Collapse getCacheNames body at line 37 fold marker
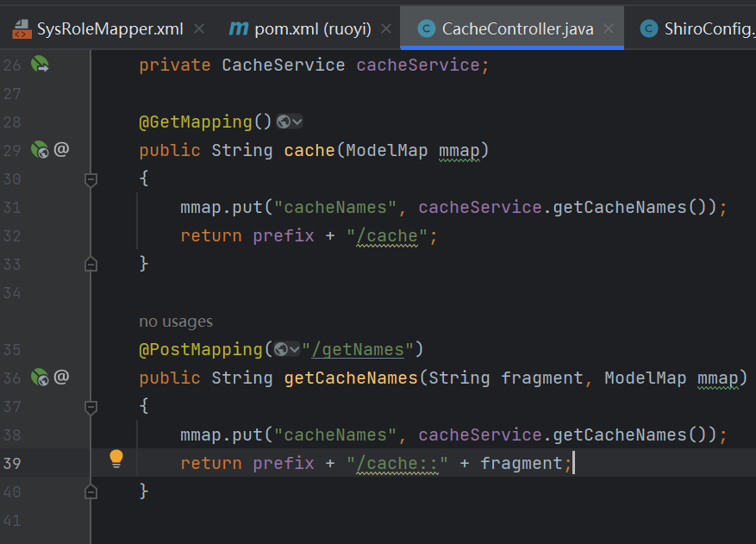The width and height of the screenshot is (756, 544). click(x=91, y=406)
